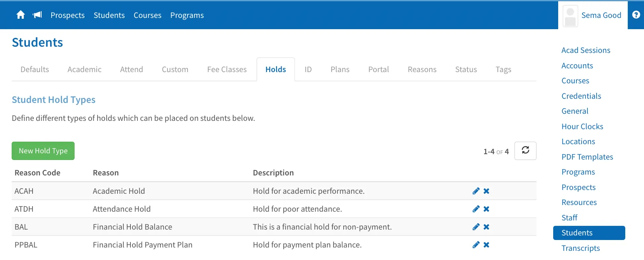
Task: Open Courses in the top navigation
Action: [x=147, y=15]
